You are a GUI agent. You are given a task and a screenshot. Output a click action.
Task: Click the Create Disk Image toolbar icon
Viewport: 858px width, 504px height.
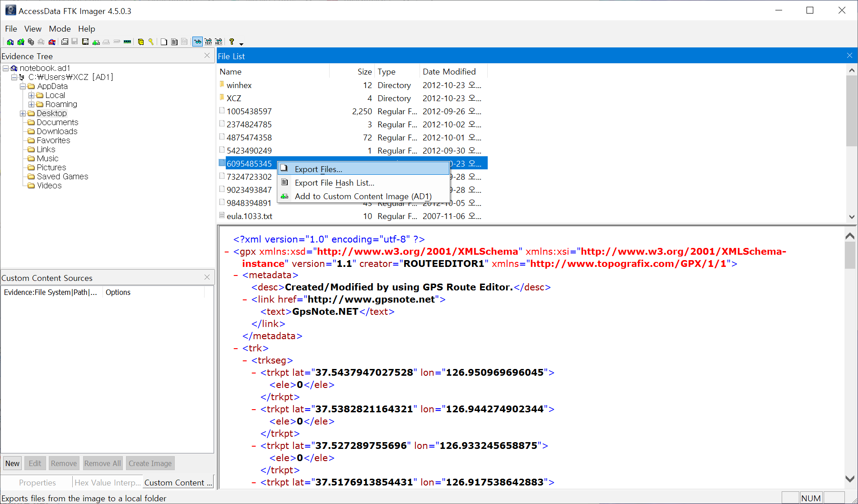point(65,42)
